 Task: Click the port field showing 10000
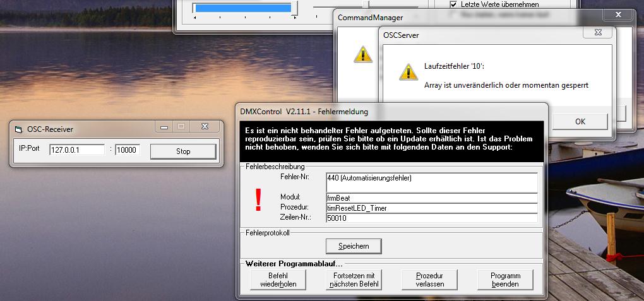pyautogui.click(x=127, y=150)
